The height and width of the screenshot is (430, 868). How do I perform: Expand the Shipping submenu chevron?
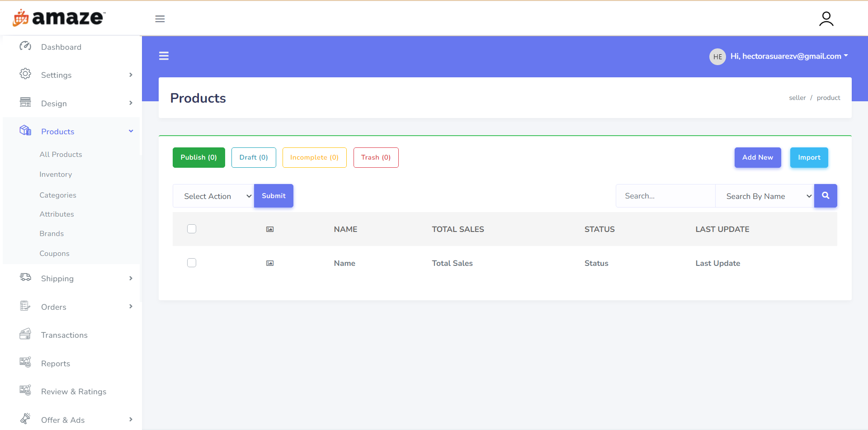[x=131, y=279]
